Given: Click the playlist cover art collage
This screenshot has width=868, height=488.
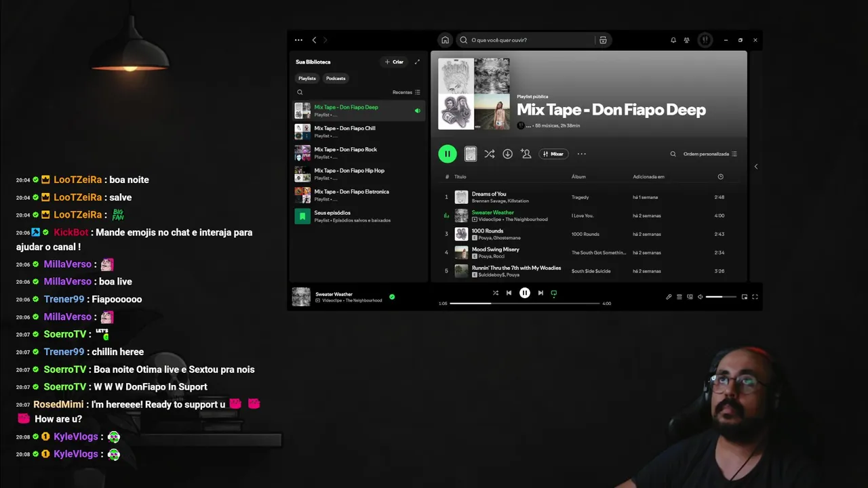Looking at the screenshot, I should click(473, 94).
